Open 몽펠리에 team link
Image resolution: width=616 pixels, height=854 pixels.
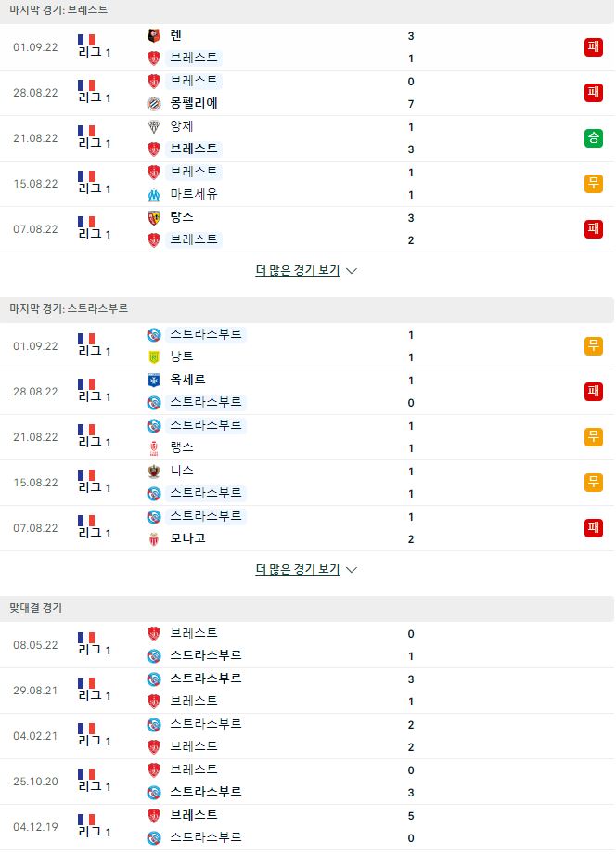click(194, 103)
